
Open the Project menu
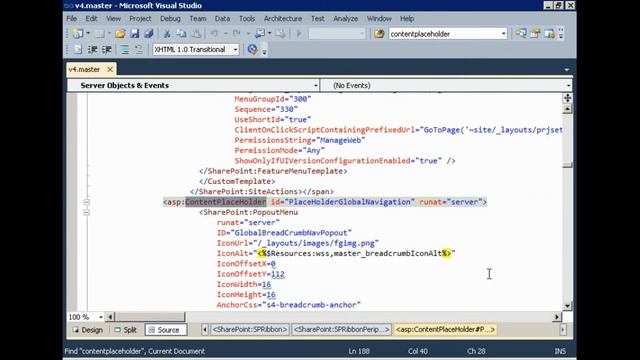click(140, 19)
